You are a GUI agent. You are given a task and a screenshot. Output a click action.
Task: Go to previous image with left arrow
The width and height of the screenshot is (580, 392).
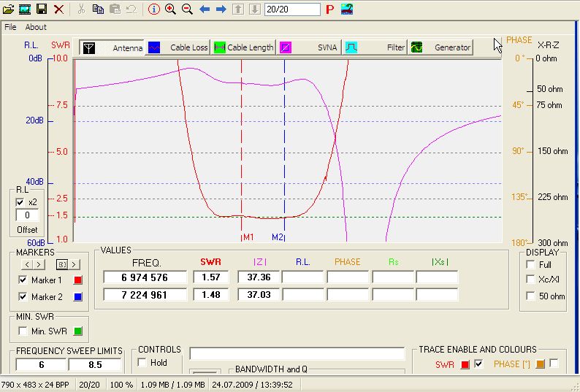pyautogui.click(x=205, y=9)
